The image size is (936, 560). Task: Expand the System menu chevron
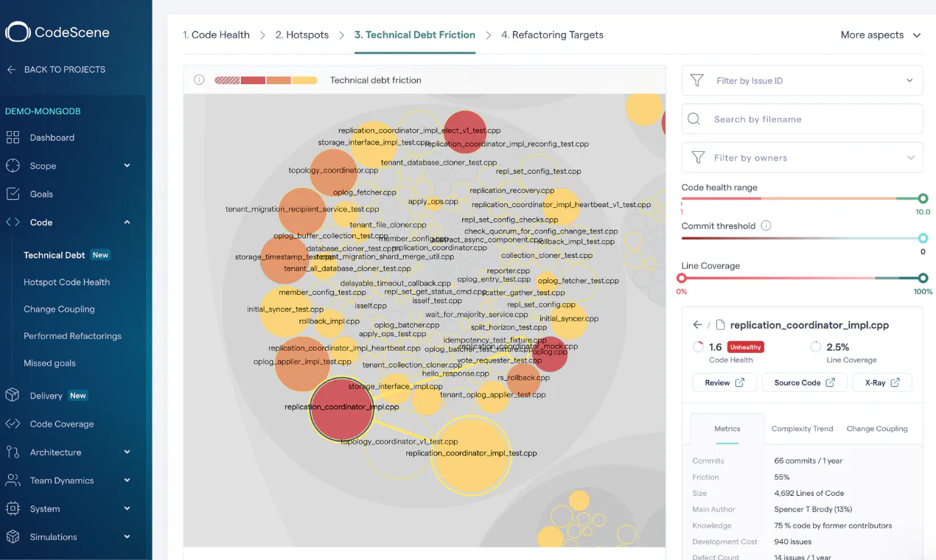pyautogui.click(x=127, y=508)
